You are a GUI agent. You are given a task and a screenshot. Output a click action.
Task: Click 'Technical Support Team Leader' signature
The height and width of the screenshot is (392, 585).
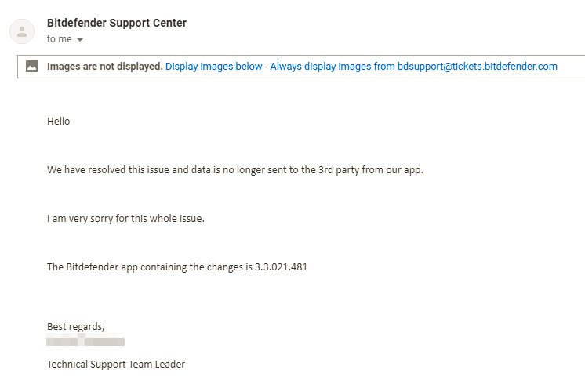tap(116, 364)
